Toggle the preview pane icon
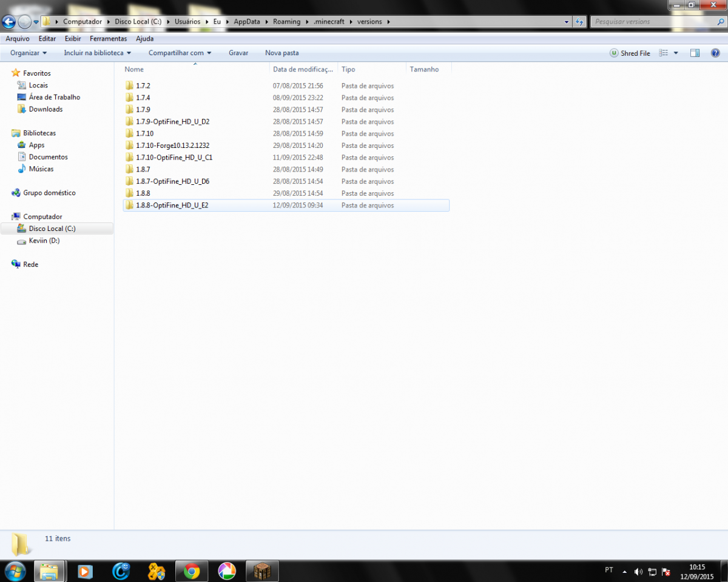 [x=695, y=53]
